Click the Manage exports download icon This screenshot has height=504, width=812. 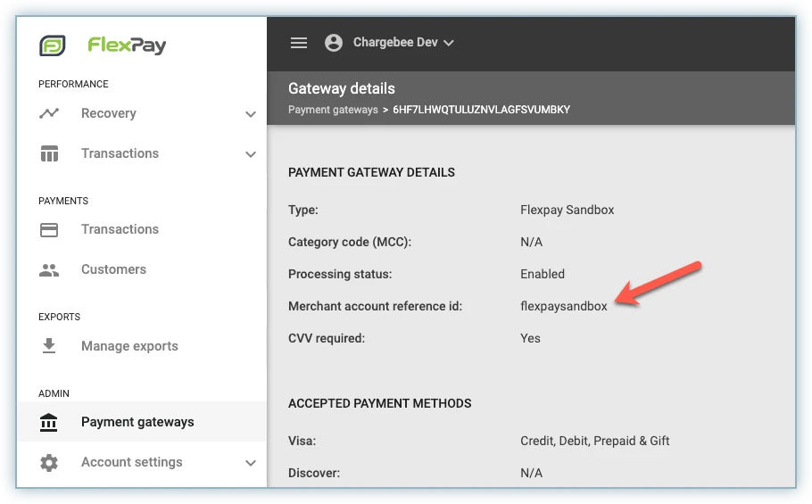(x=49, y=346)
